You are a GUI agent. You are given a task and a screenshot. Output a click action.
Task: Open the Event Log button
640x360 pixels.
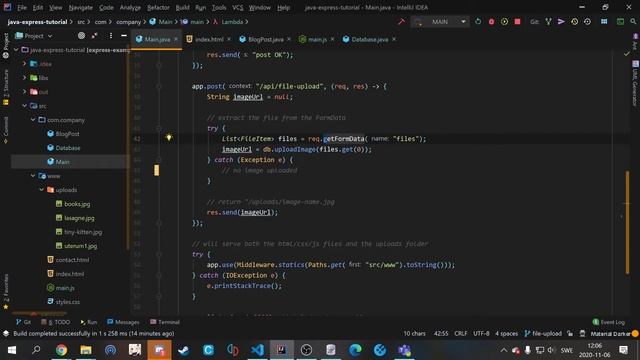point(609,322)
